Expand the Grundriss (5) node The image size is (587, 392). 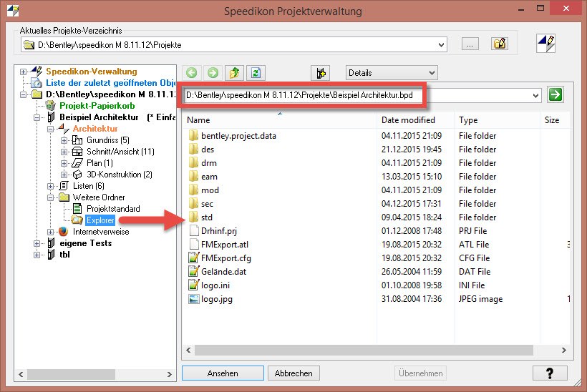point(64,140)
